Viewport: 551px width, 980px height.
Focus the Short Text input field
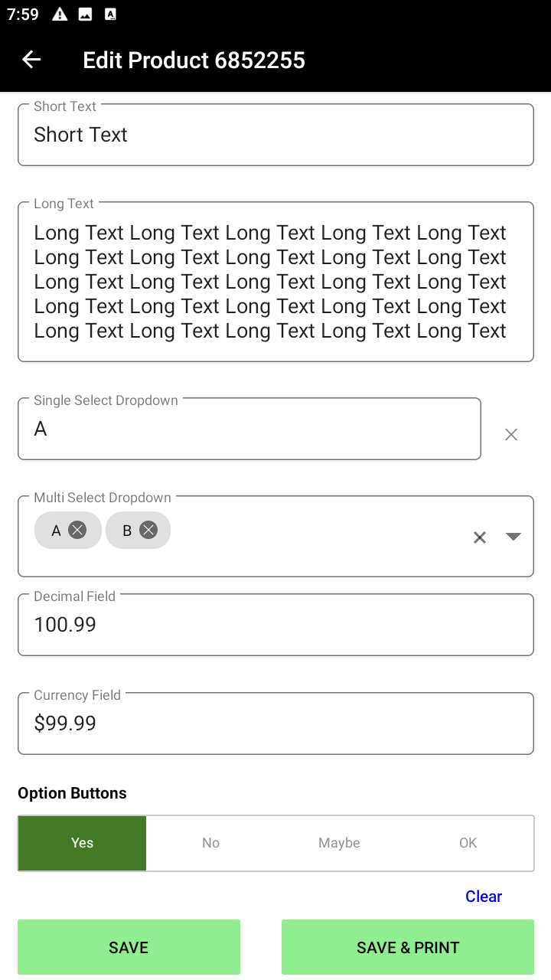(x=275, y=135)
